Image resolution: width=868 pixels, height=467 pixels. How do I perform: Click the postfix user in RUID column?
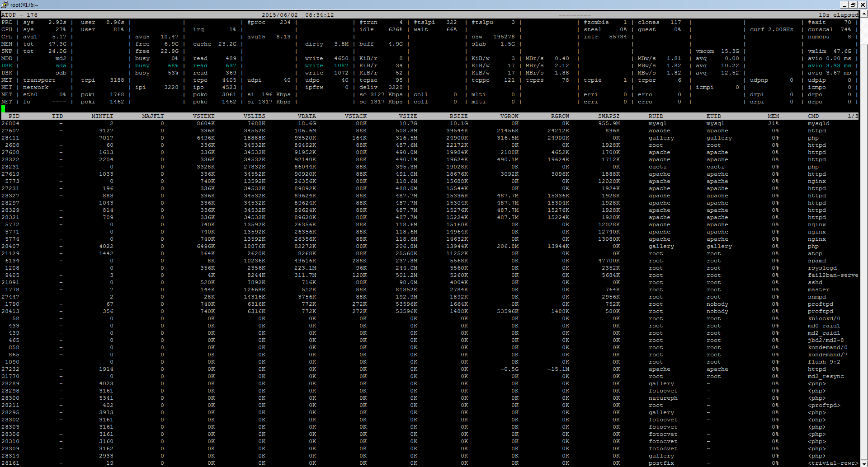(661, 463)
